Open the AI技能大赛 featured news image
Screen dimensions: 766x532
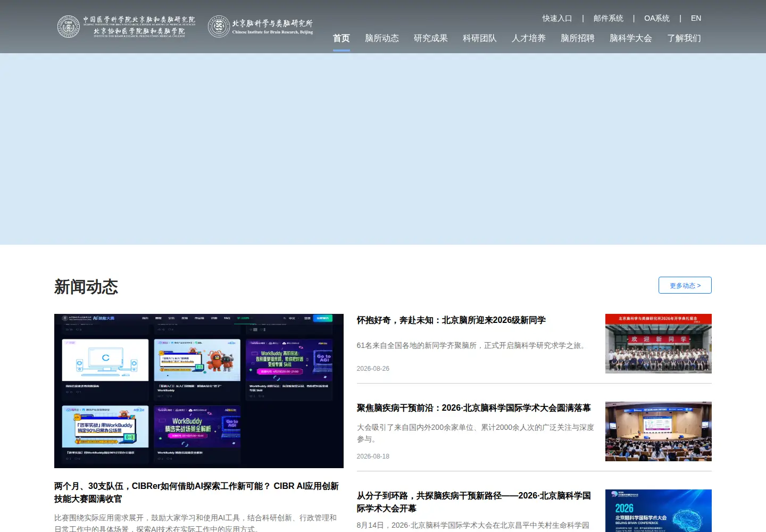click(x=199, y=391)
